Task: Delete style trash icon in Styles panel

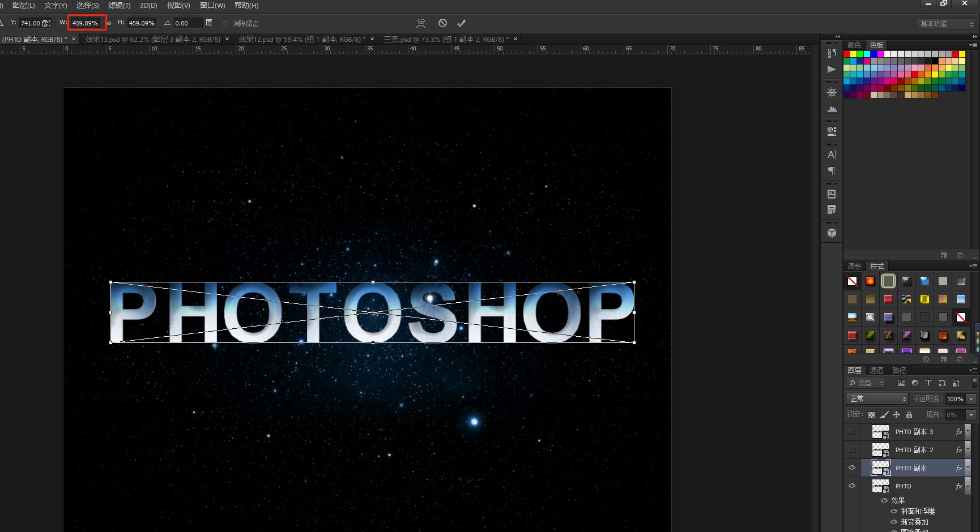Action: (x=960, y=359)
